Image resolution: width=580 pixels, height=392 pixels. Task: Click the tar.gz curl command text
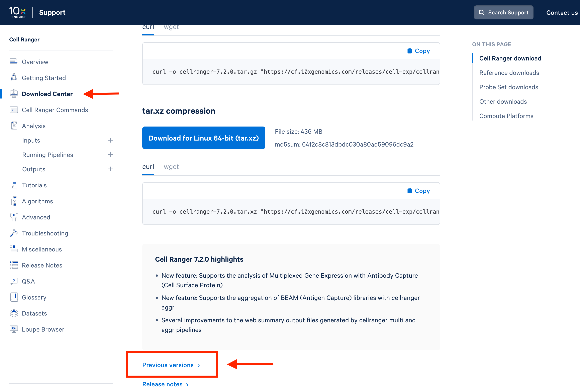pos(296,72)
